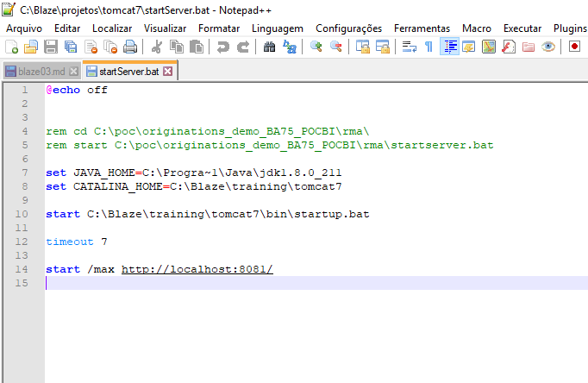Click '@echo' on line 1
The width and height of the screenshot is (588, 383).
63,90
